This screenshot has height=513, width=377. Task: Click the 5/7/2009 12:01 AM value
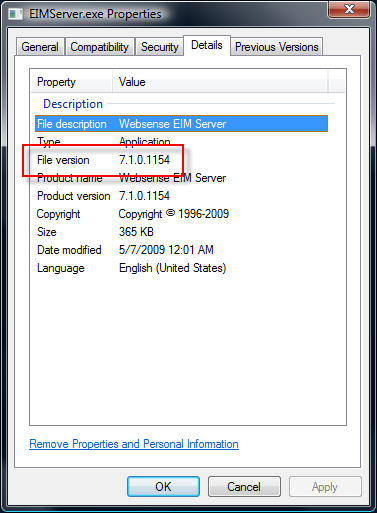pos(166,250)
